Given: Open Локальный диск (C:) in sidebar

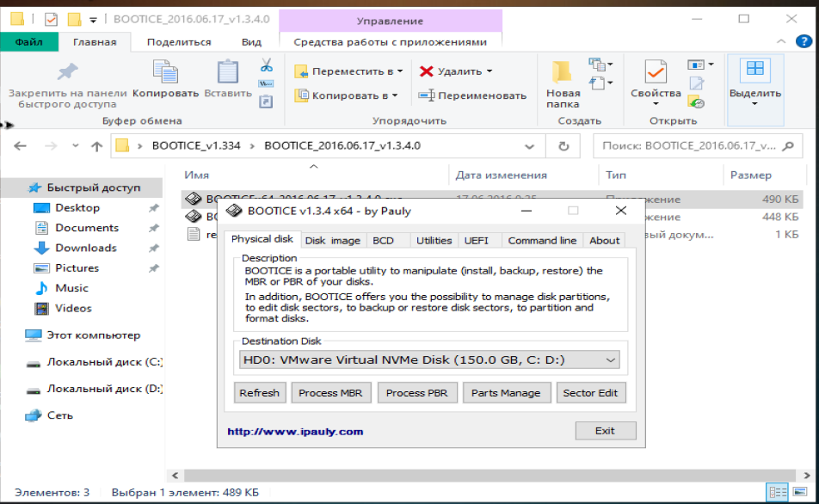Looking at the screenshot, I should (x=104, y=362).
